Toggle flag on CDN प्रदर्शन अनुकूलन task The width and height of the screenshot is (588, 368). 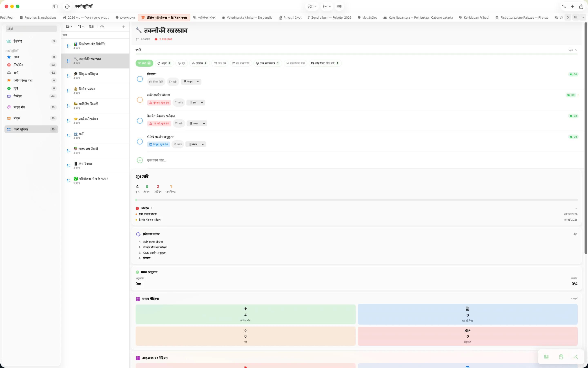pyautogui.click(x=178, y=144)
